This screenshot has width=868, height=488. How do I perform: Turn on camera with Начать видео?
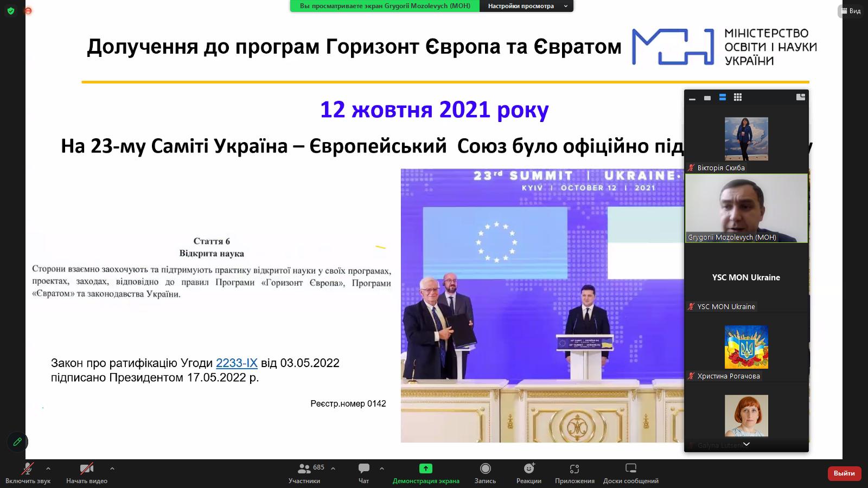pos(87,473)
